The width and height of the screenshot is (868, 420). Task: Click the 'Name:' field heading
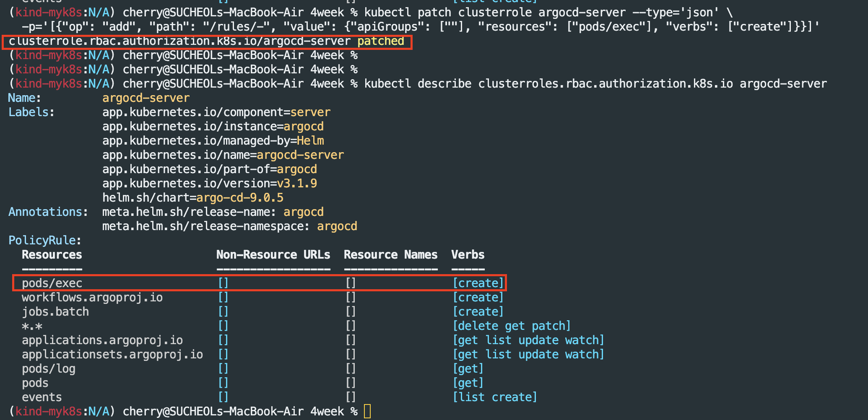(25, 98)
